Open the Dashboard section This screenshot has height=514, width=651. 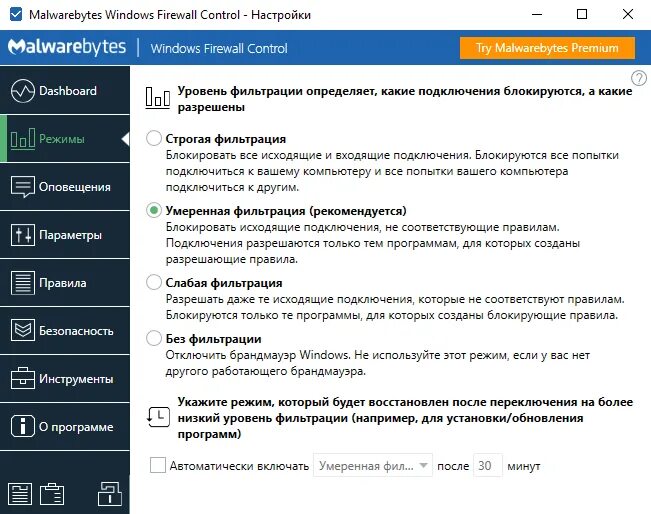65,91
